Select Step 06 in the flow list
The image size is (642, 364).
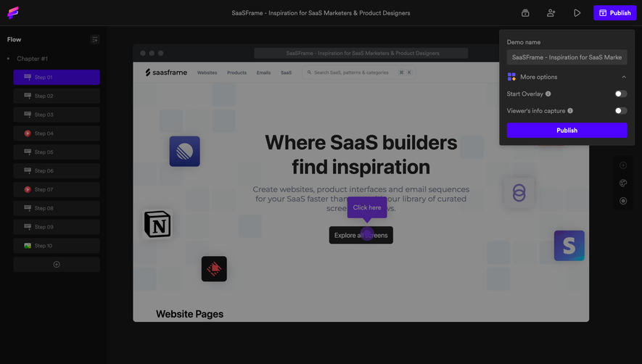point(57,170)
